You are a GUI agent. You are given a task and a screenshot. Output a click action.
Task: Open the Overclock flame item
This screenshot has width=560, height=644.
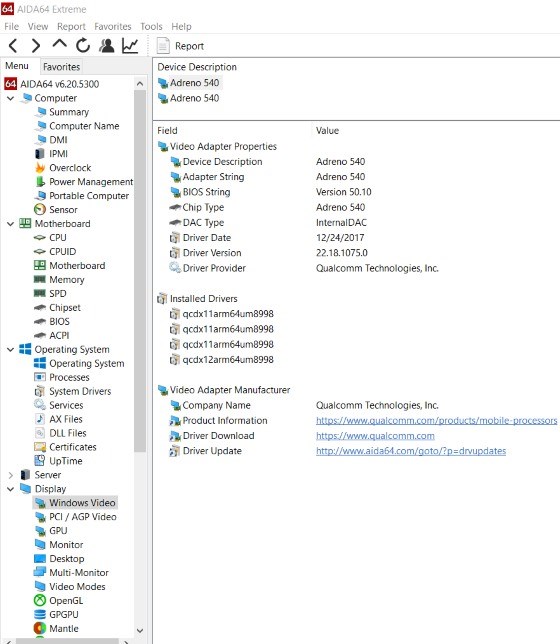63,168
